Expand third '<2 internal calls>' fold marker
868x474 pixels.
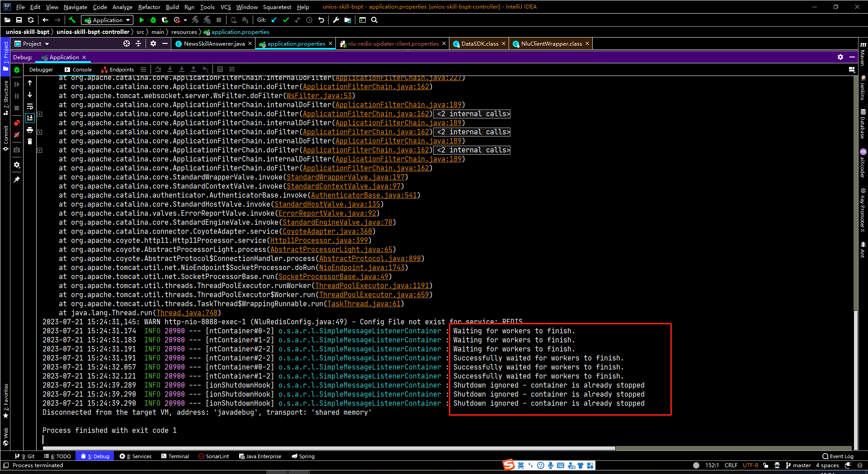[40, 150]
